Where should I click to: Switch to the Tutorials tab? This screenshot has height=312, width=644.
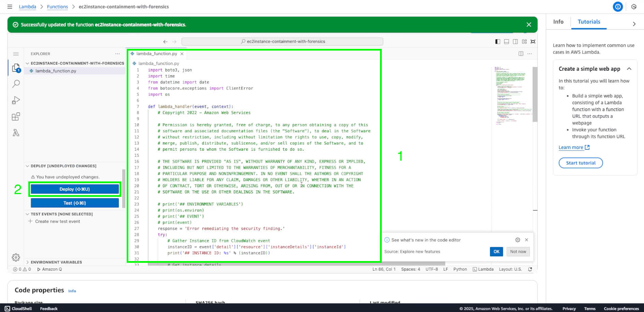(589, 22)
